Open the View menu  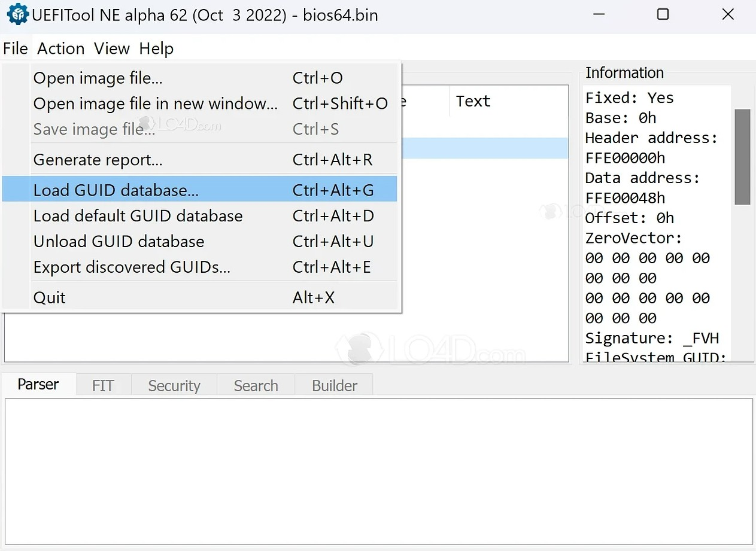coord(112,48)
